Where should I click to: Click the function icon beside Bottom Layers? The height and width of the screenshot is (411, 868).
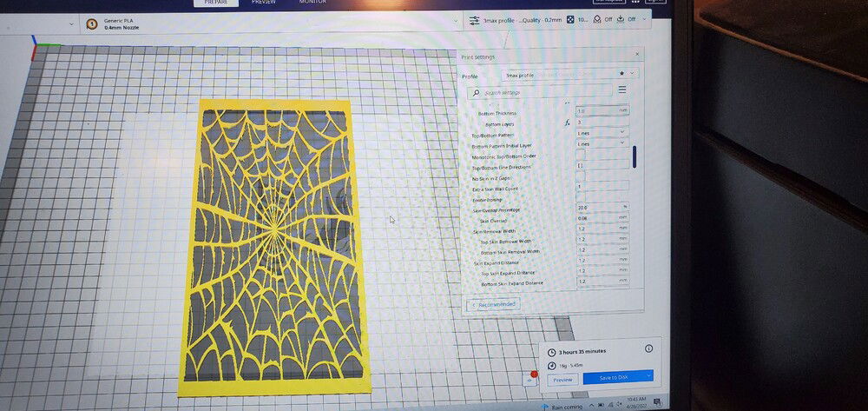[566, 123]
